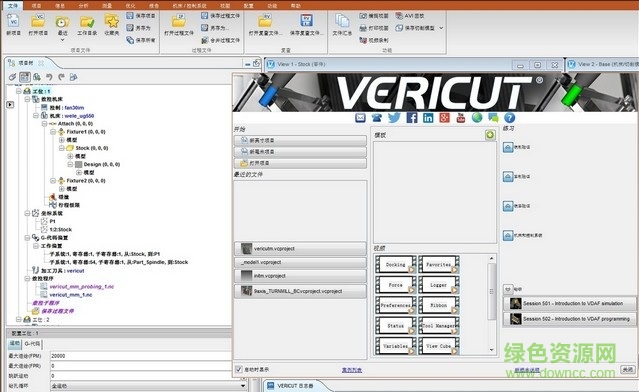Click the Print View printer icon

pos(363,28)
